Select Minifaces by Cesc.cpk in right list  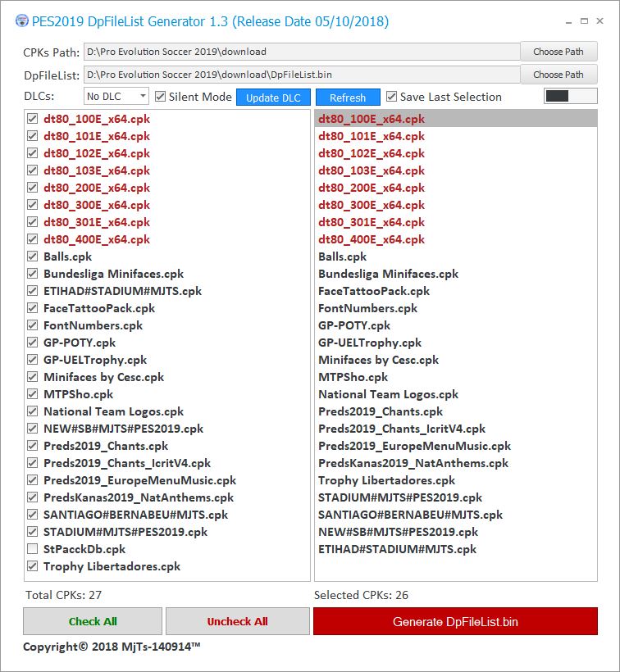pos(456,360)
